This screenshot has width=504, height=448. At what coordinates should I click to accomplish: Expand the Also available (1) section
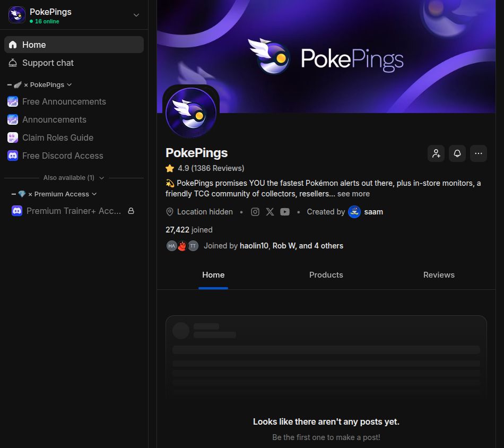point(74,178)
